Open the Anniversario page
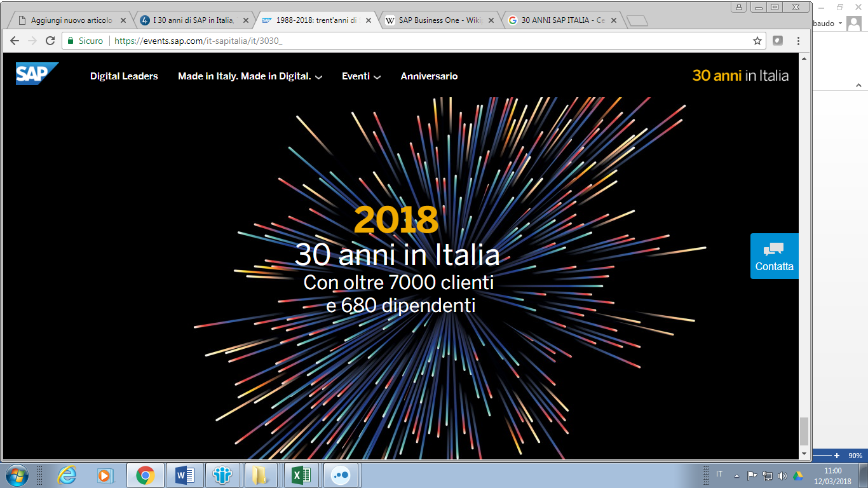Viewport: 868px width, 488px height. tap(429, 76)
